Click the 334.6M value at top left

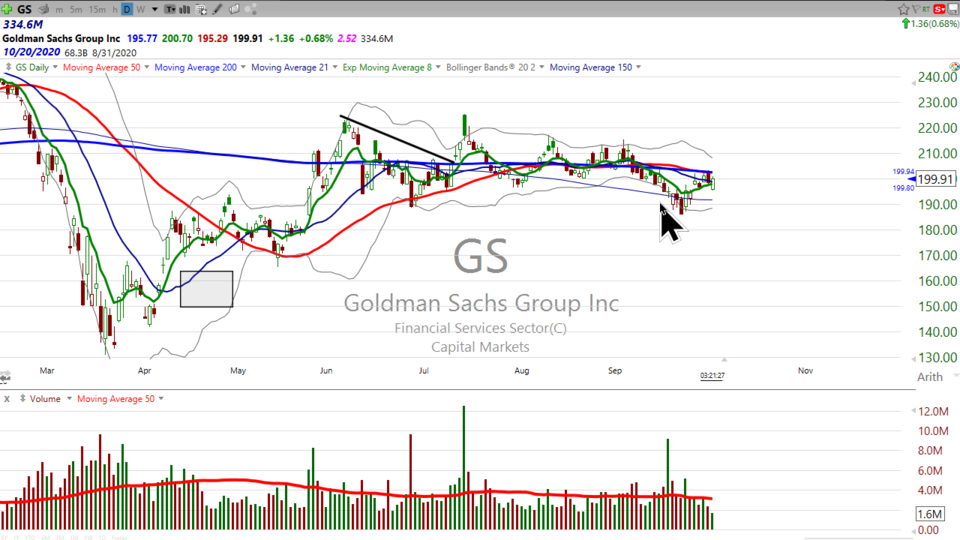[23, 24]
